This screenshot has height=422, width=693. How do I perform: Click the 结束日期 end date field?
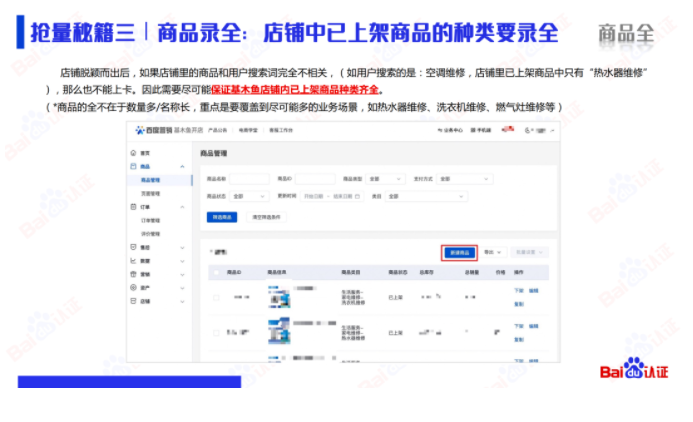click(x=343, y=196)
